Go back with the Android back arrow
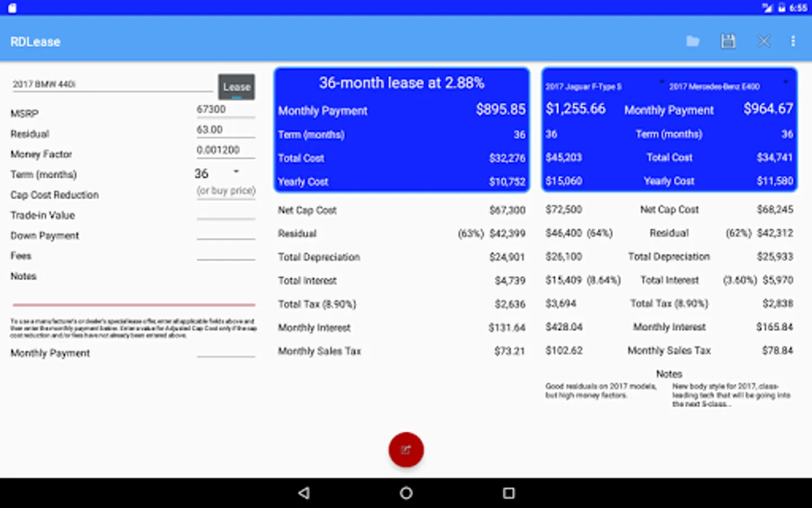Screen dimensions: 812x508 coord(304,493)
